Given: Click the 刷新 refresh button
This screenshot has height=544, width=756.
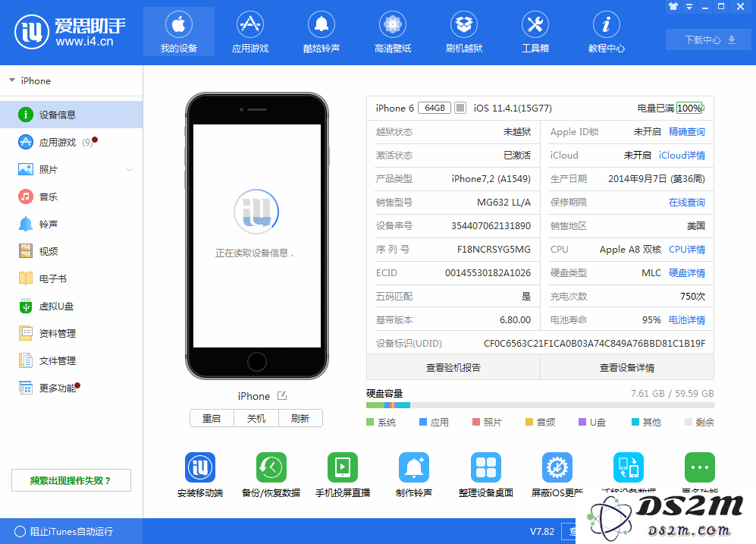Looking at the screenshot, I should (x=300, y=418).
